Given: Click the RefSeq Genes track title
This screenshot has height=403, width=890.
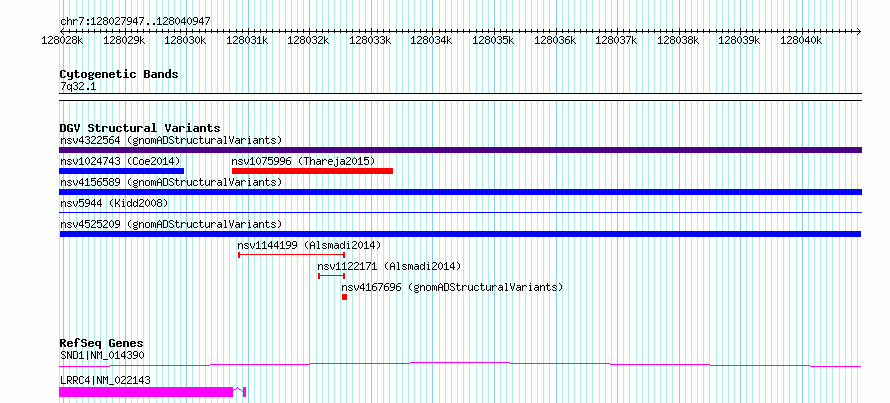Looking at the screenshot, I should [x=102, y=343].
